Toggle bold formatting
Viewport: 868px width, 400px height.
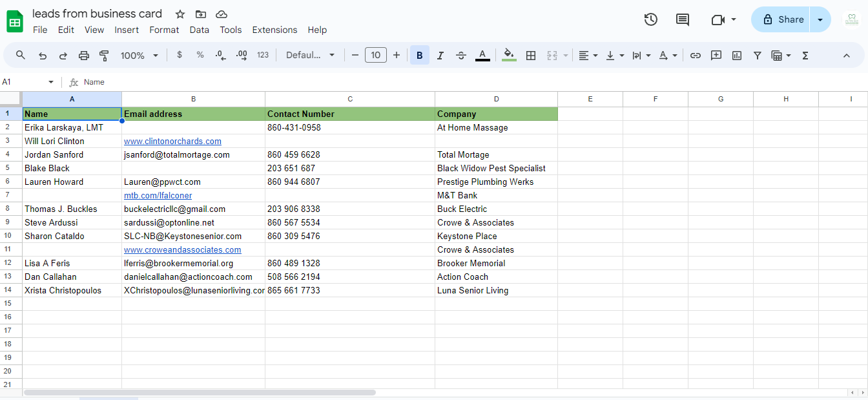point(420,55)
